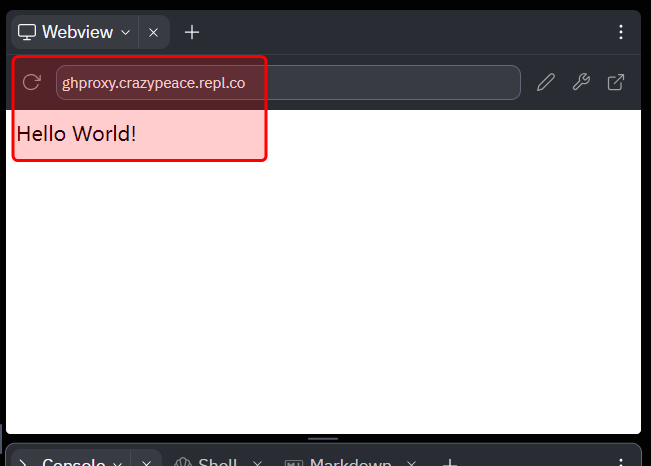
Task: Add new tab in the bottom pane
Action: click(x=450, y=463)
